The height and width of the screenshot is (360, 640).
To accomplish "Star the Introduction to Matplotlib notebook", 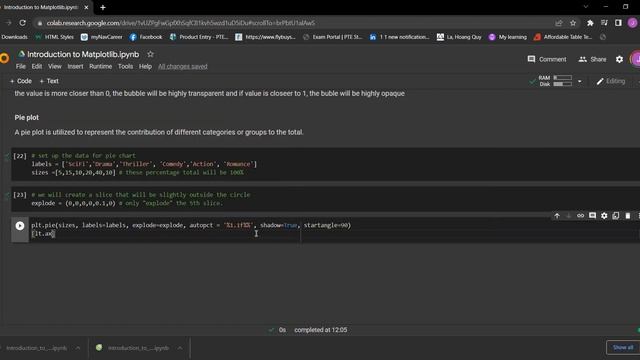I will 150,54.
